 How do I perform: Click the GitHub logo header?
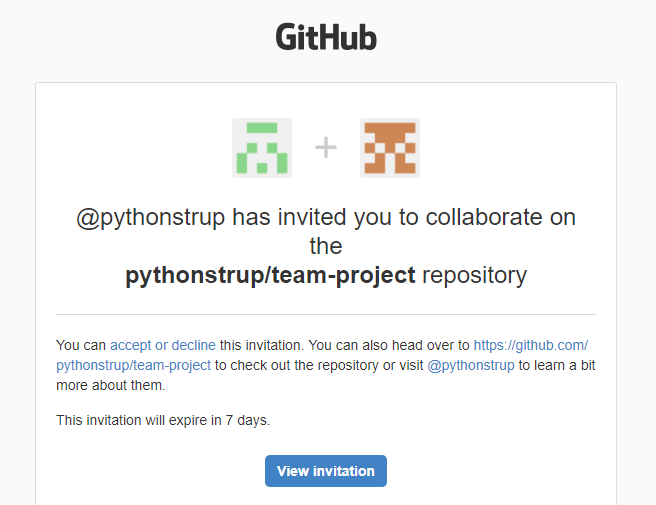click(326, 37)
